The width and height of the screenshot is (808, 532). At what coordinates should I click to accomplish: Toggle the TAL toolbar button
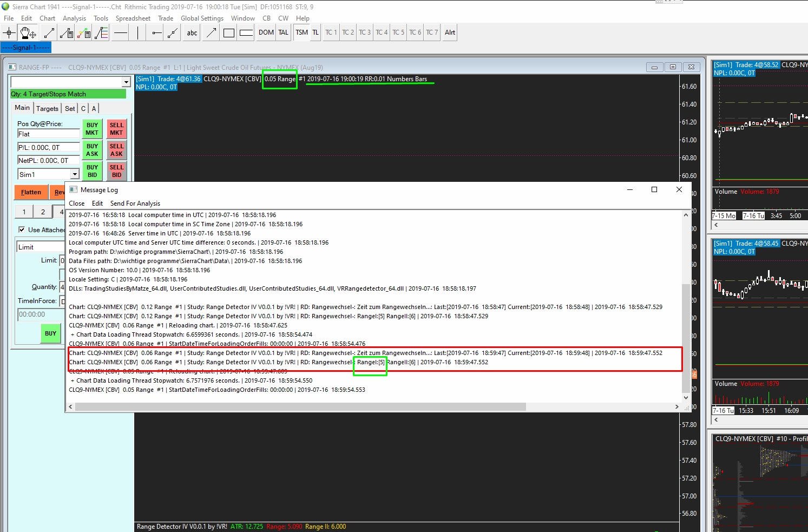284,32
